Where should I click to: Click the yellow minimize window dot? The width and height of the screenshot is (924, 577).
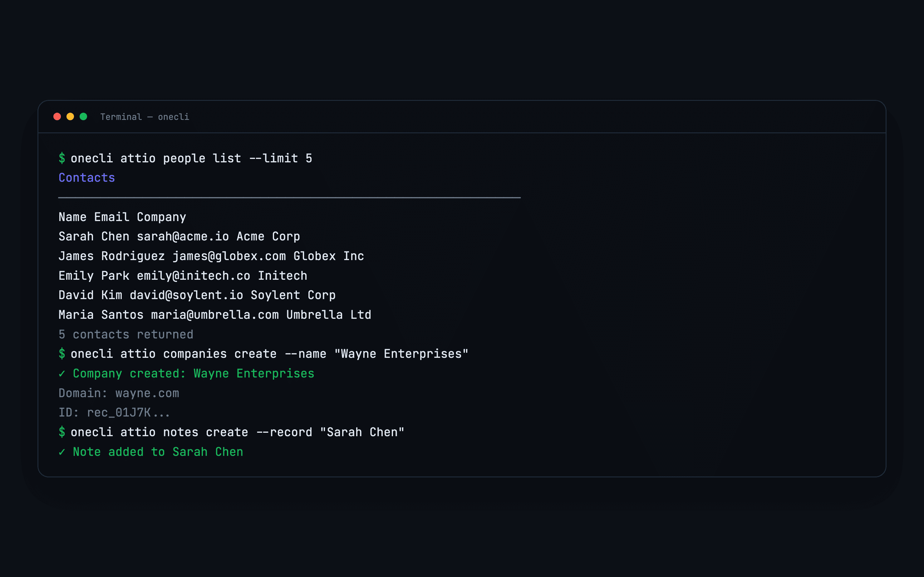pyautogui.click(x=70, y=116)
